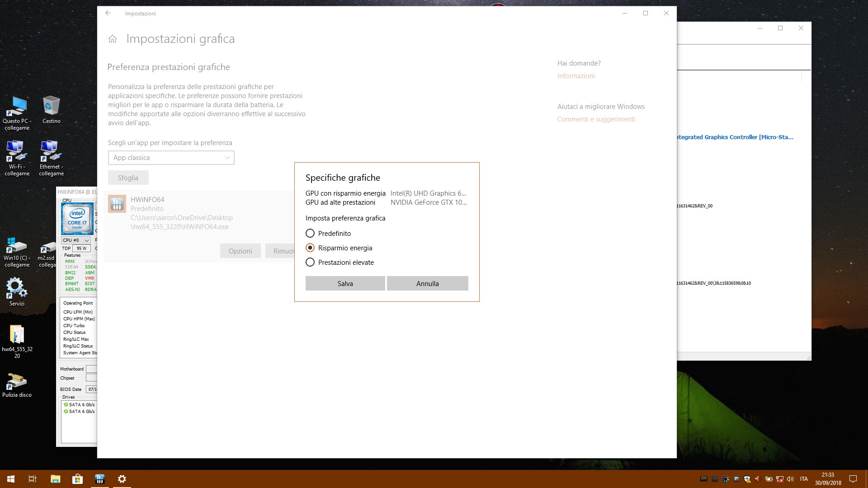Open Pulizia disco desktop shortcut
The height and width of the screenshot is (488, 868).
coord(17,385)
